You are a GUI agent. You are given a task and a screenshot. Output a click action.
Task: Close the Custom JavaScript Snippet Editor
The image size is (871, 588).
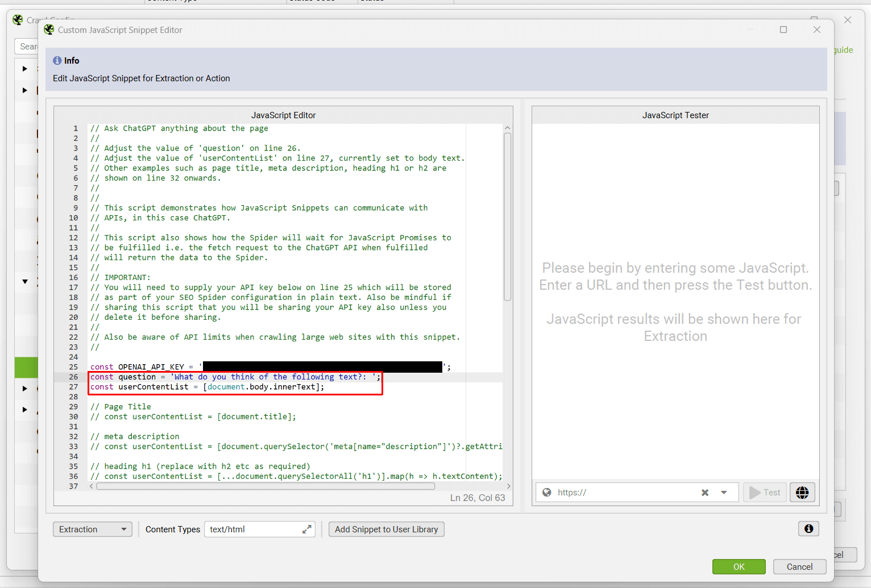tap(817, 30)
